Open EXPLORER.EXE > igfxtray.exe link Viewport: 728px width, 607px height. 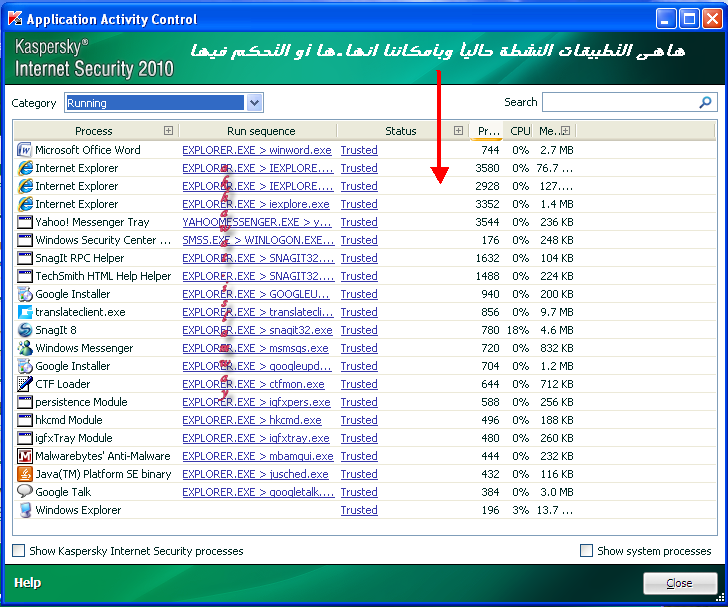pyautogui.click(x=256, y=438)
